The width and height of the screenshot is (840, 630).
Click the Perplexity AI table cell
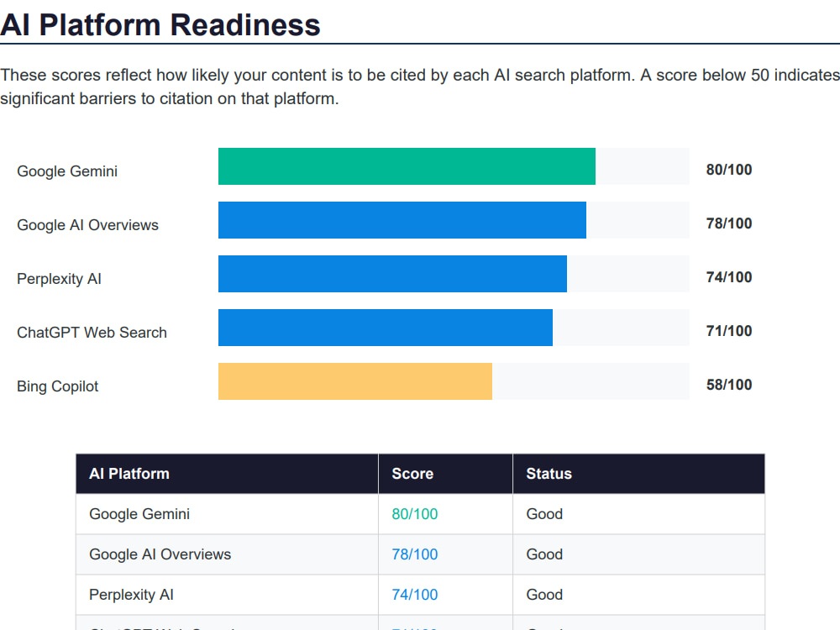[227, 595]
